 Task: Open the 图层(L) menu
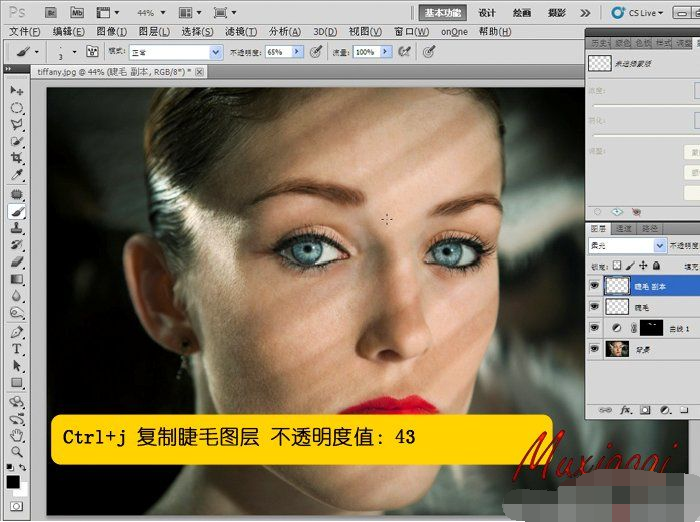click(154, 32)
